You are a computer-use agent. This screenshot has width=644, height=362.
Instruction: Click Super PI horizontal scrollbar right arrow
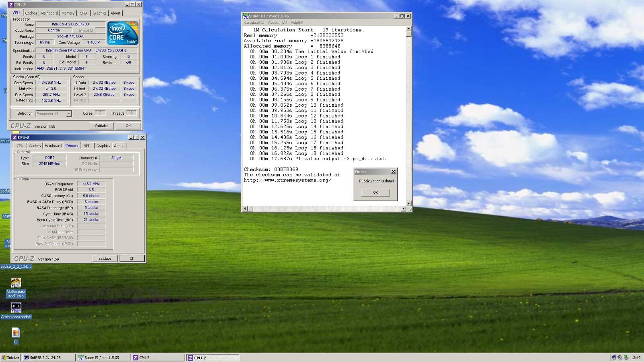click(403, 209)
